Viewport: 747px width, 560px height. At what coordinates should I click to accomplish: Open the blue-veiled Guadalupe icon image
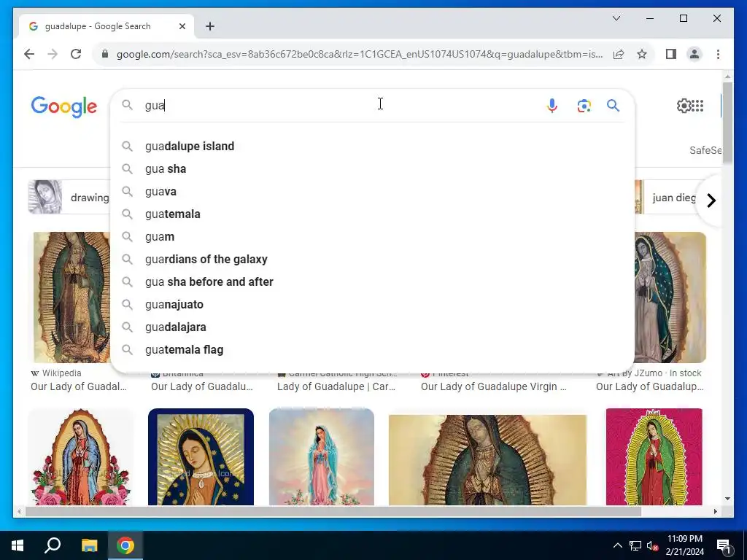201,456
